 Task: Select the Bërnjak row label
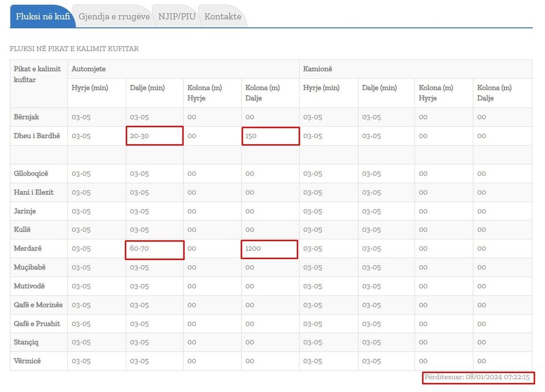pos(27,117)
